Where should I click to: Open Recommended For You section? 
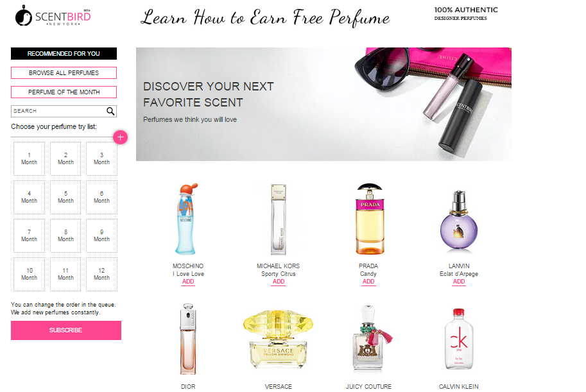(x=64, y=53)
